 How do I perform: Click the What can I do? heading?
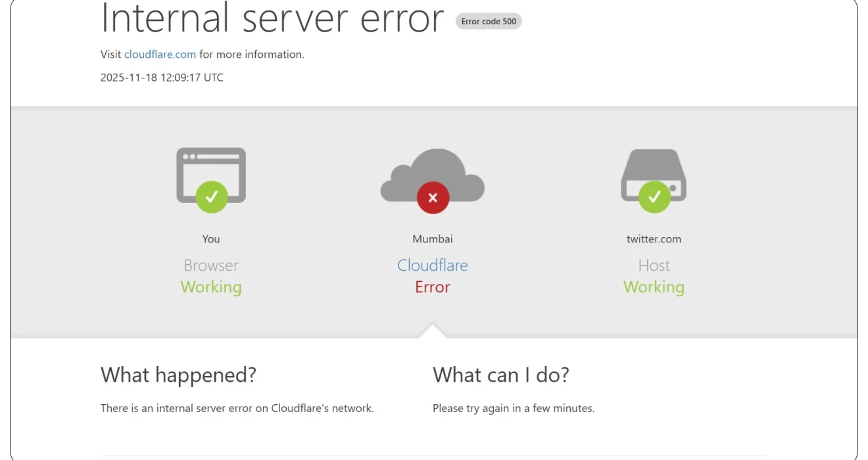coord(500,375)
